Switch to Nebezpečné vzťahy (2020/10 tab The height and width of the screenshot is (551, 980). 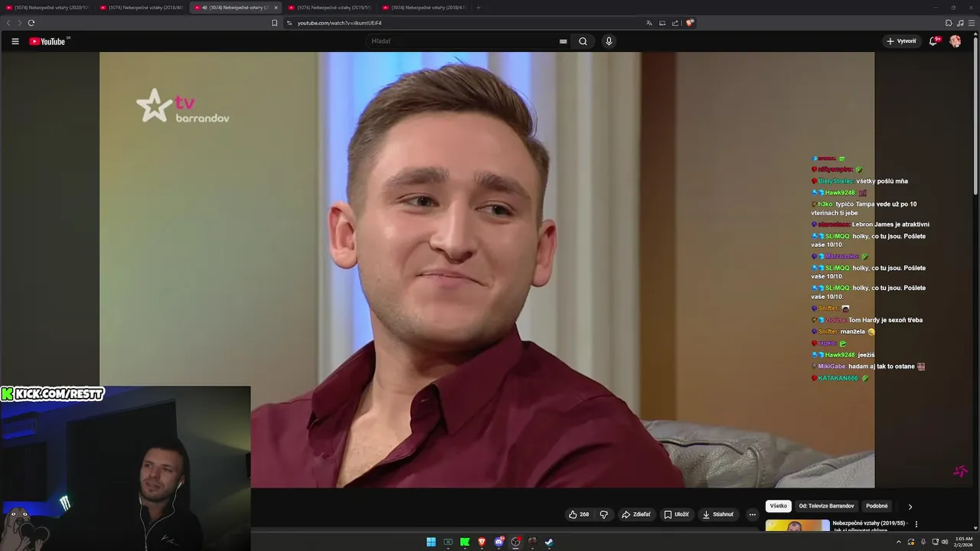point(49,8)
